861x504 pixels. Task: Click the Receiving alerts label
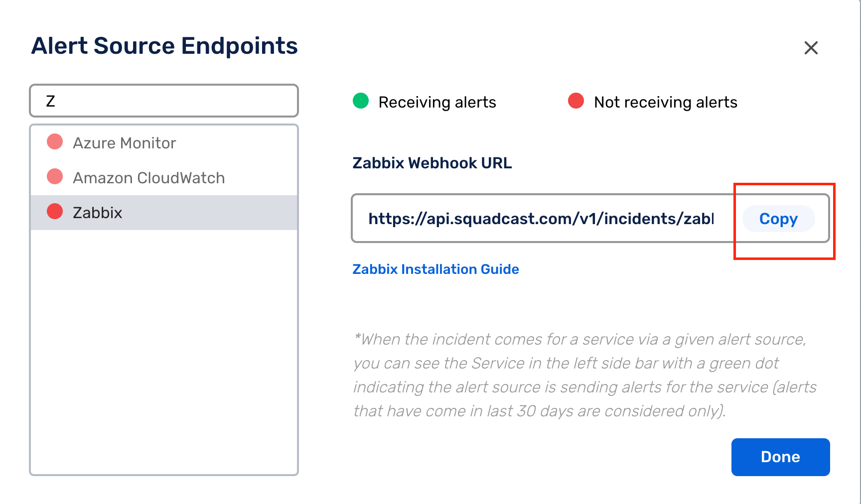tap(437, 102)
